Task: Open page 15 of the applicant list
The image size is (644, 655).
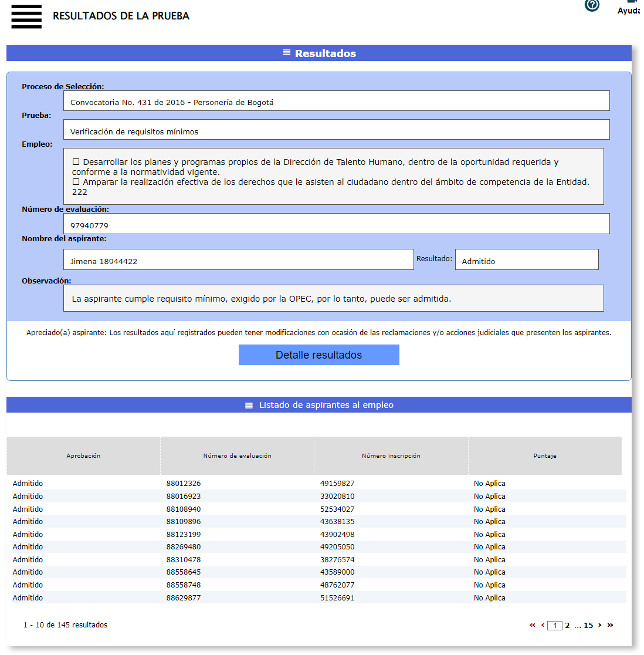Action: [588, 625]
